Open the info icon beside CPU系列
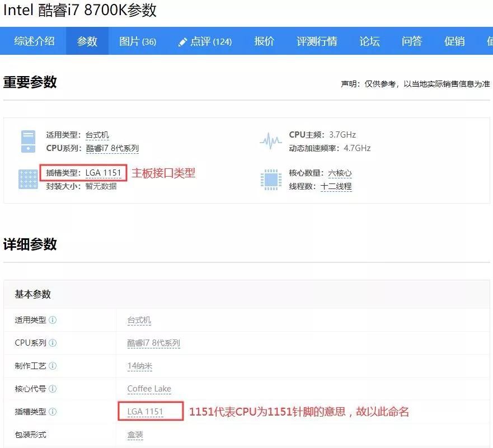493x448 pixels. [x=53, y=343]
